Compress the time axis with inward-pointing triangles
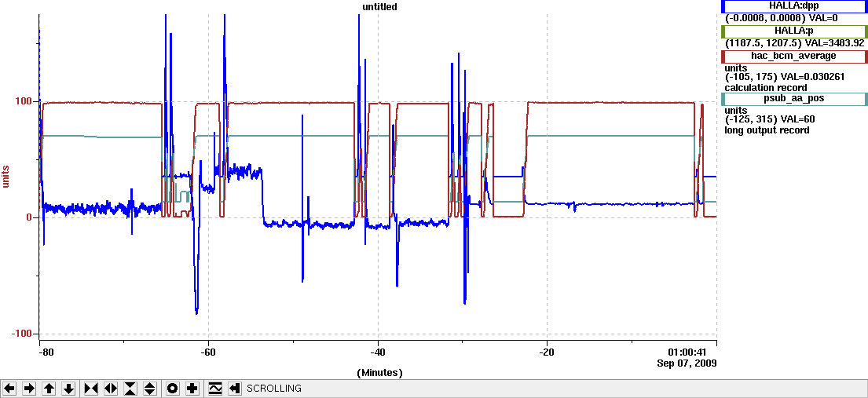 [91, 389]
